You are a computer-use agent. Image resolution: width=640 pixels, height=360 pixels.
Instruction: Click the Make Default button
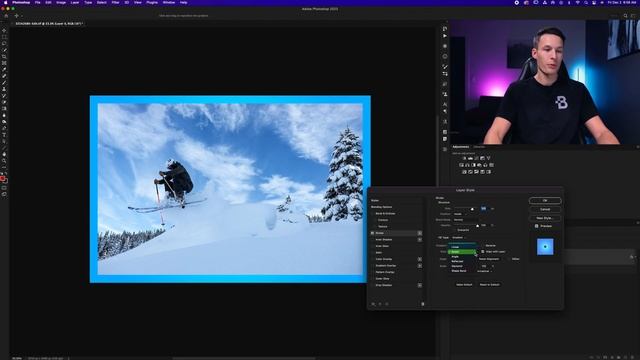(464, 285)
